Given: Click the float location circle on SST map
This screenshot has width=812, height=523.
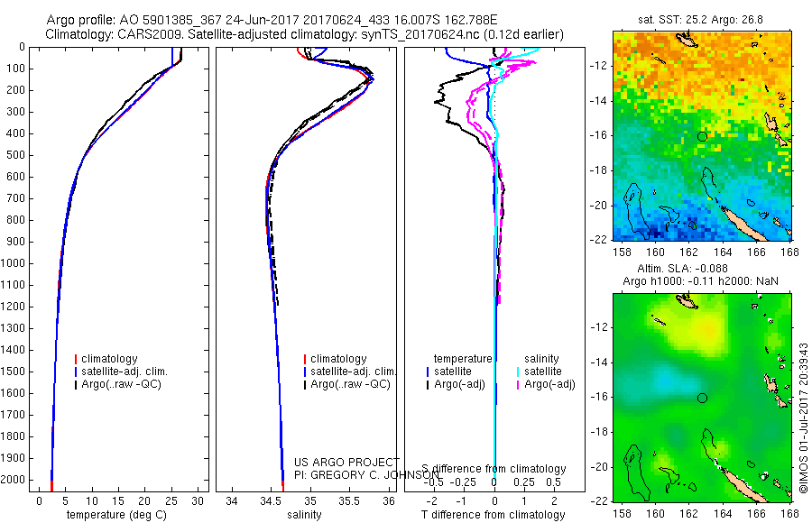Looking at the screenshot, I should click(x=702, y=137).
